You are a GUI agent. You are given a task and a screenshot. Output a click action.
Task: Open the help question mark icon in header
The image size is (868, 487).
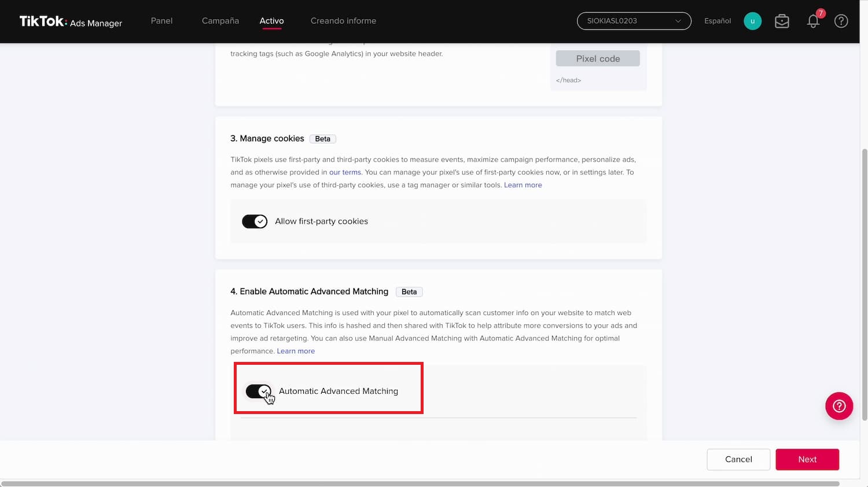[x=841, y=21]
